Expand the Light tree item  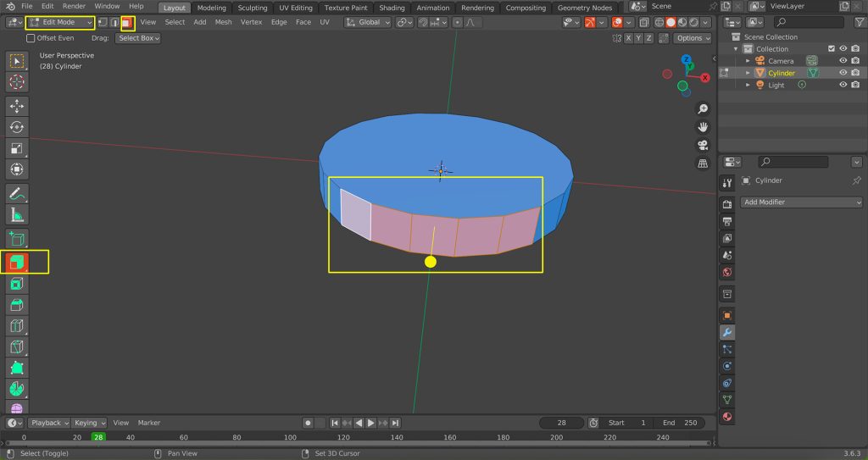pos(748,86)
